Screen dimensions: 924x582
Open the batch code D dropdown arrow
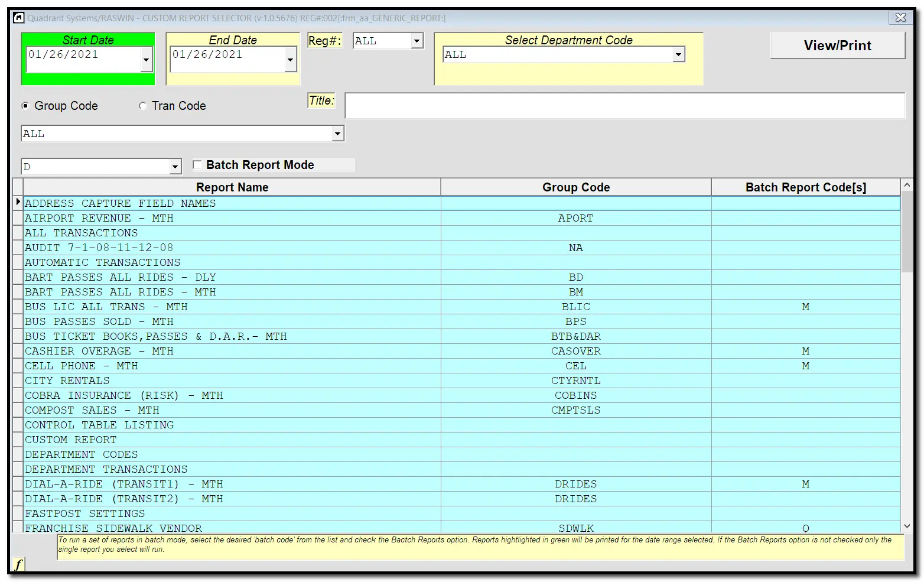click(x=175, y=167)
